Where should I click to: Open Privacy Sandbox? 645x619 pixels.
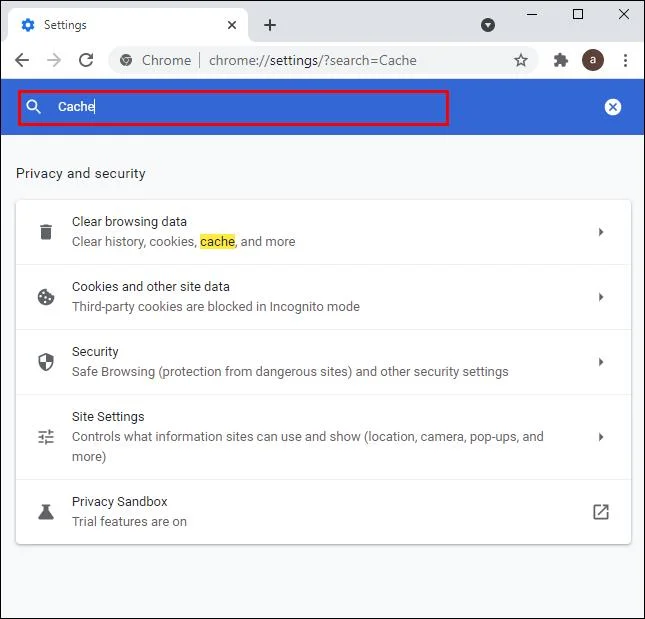click(323, 512)
